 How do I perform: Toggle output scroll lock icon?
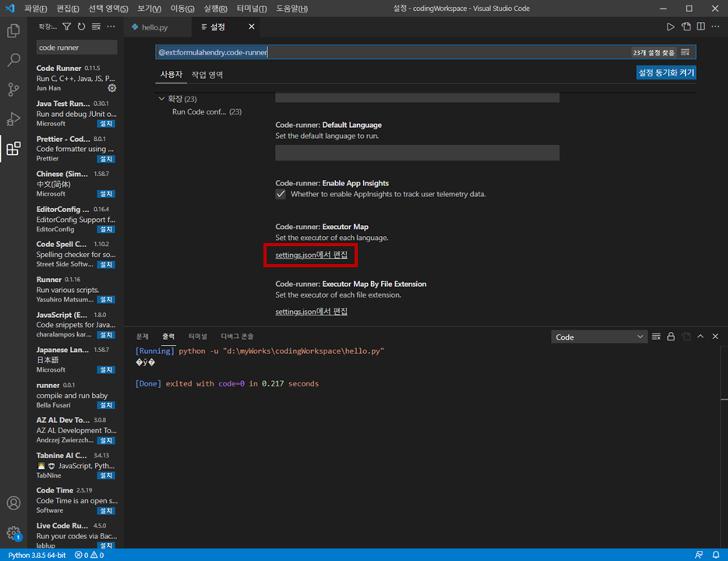click(671, 337)
